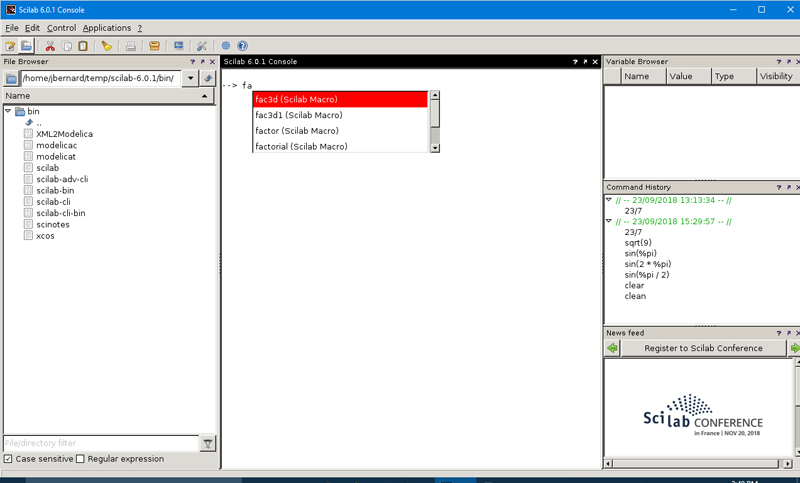Click the Copy toolbar icon
Viewport: 800px width, 483px height.
[66, 46]
